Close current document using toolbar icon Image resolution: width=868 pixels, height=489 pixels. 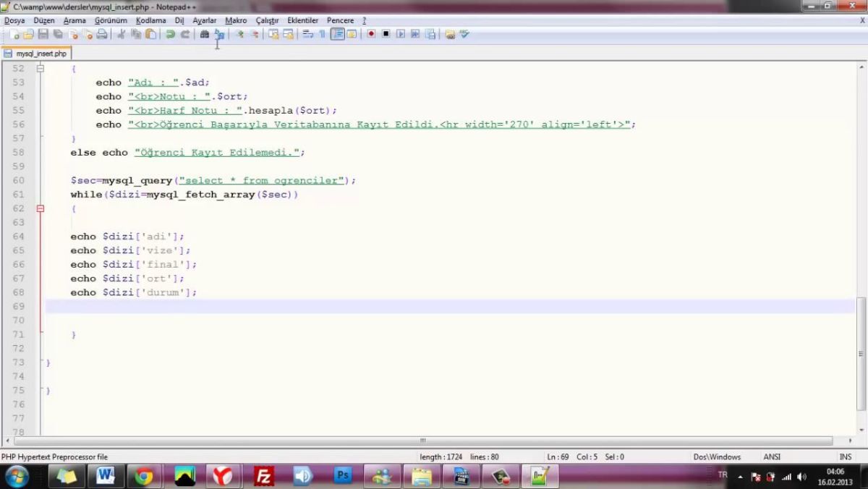click(x=72, y=34)
